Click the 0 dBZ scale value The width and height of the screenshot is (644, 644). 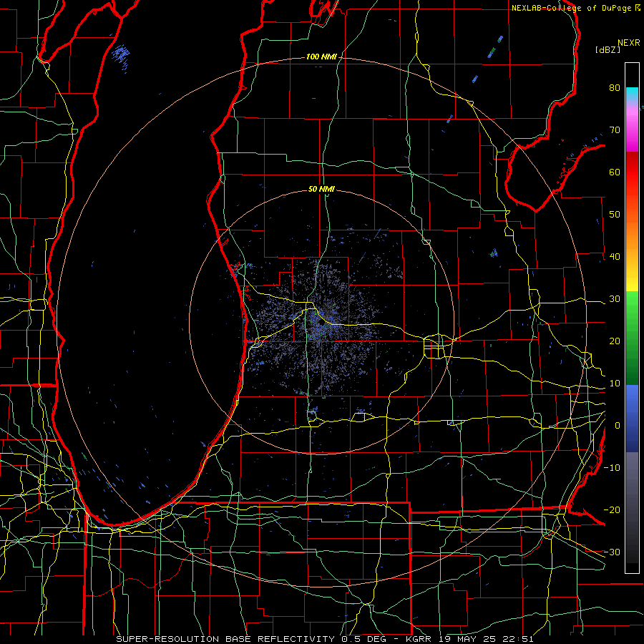(618, 426)
